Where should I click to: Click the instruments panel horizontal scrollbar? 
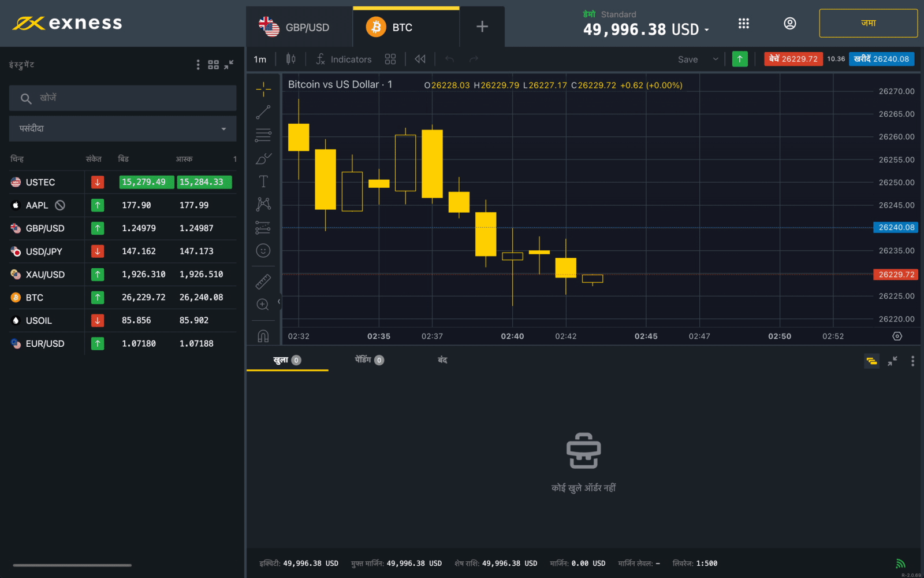pyautogui.click(x=72, y=565)
